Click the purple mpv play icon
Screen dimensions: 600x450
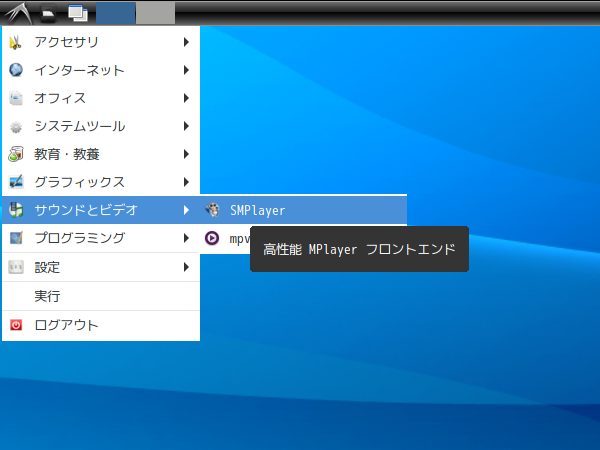tap(212, 238)
